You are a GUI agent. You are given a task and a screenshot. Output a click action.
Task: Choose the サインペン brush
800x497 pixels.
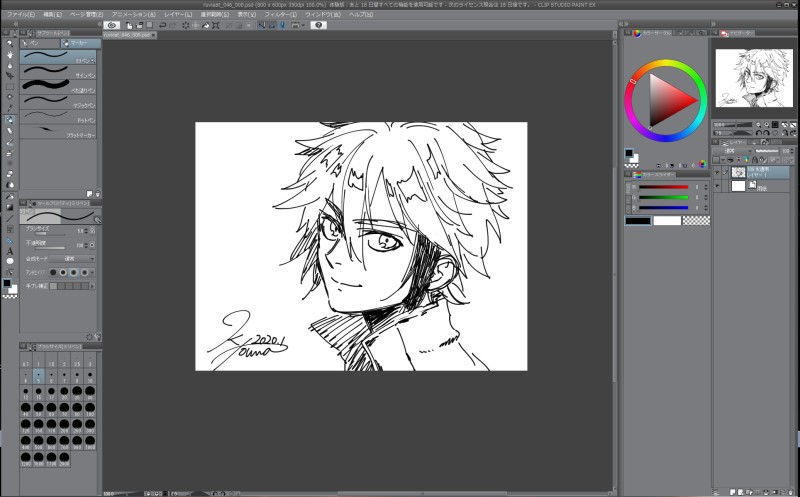click(x=58, y=72)
